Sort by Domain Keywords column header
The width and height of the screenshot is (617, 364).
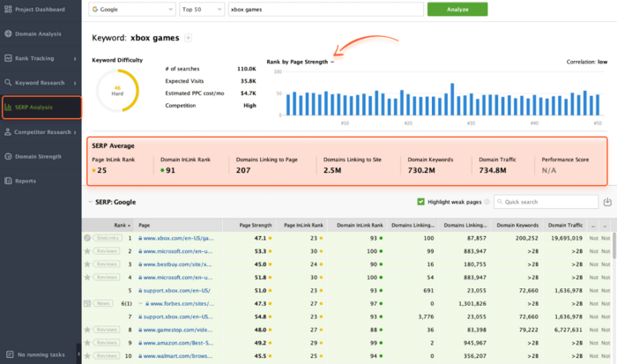tap(517, 225)
